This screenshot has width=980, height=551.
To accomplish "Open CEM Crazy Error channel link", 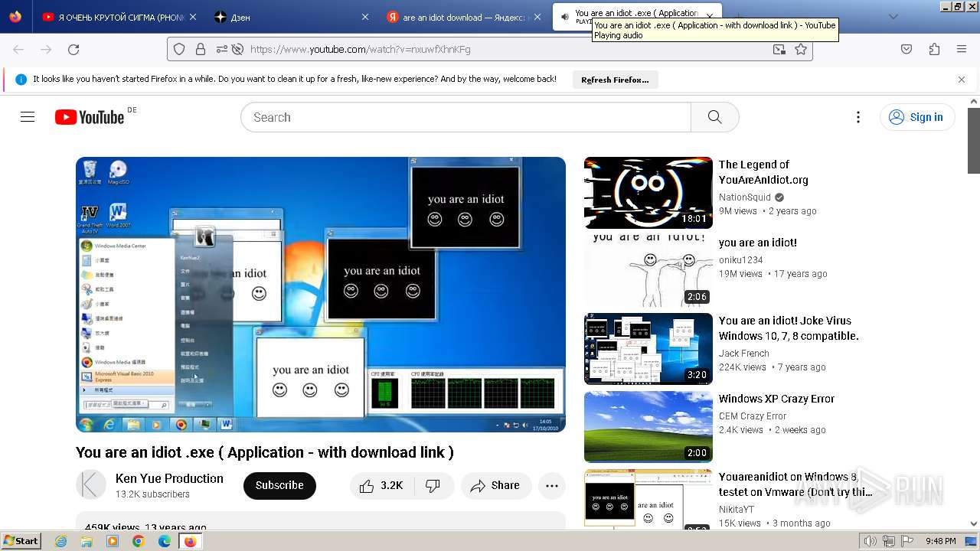I will click(x=753, y=416).
